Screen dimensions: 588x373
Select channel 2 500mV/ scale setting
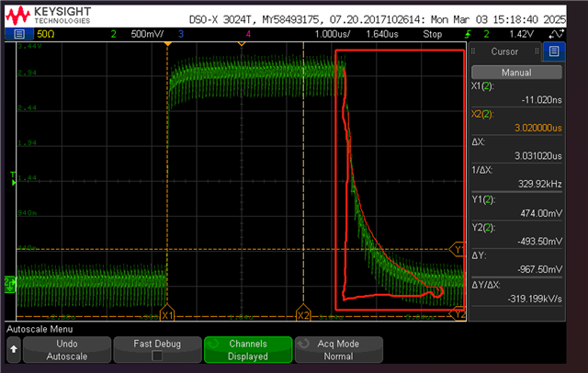(147, 34)
